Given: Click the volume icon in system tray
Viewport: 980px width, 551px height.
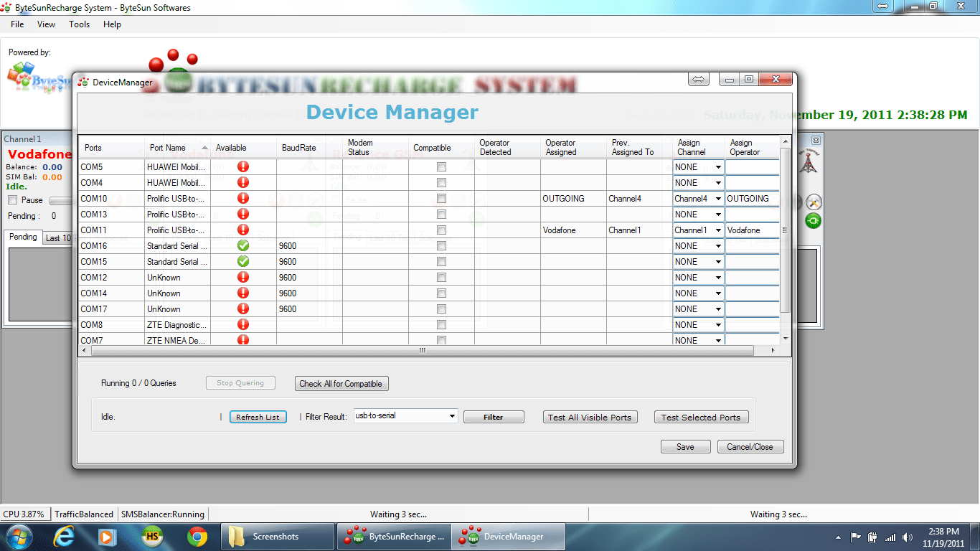Looking at the screenshot, I should pyautogui.click(x=908, y=537).
